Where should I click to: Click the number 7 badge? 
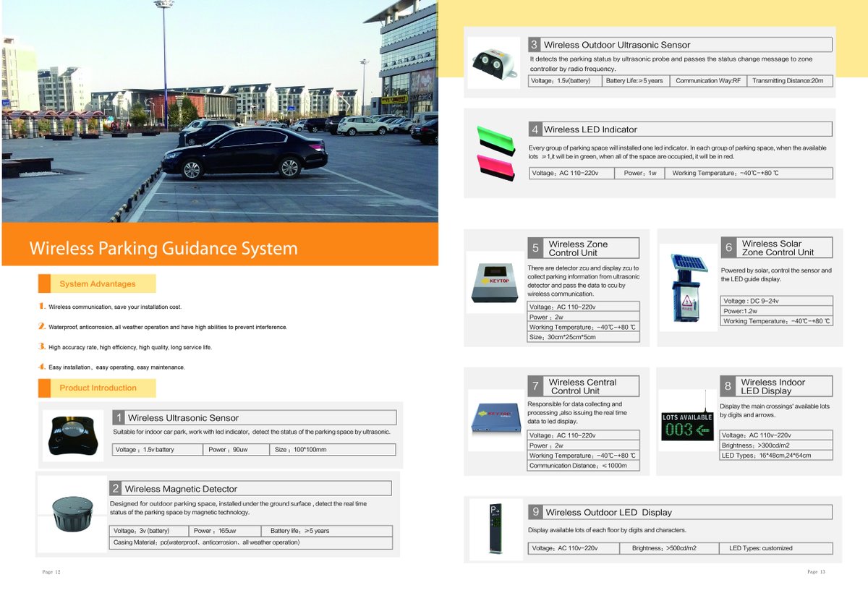pos(535,386)
